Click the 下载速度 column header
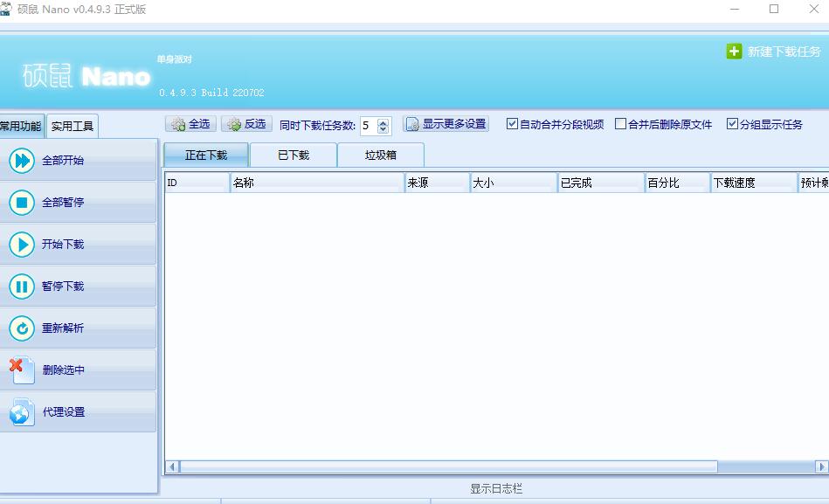829x504 pixels. pyautogui.click(x=754, y=183)
